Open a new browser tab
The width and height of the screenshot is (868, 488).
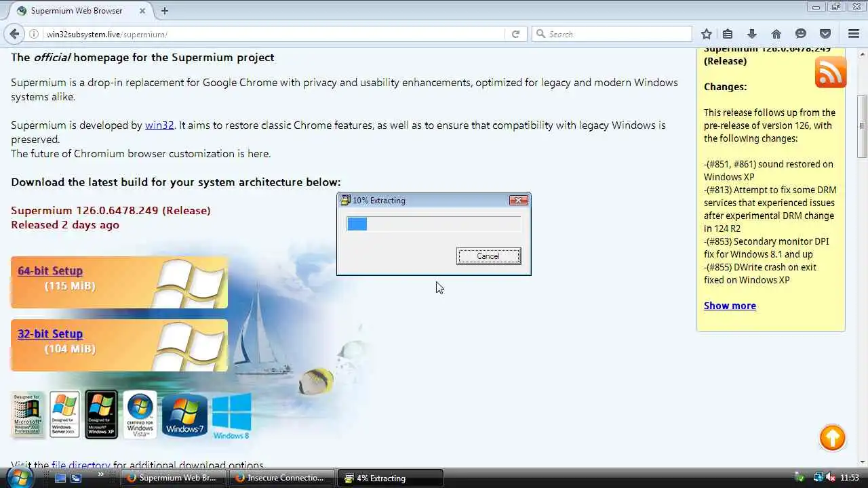pyautogui.click(x=165, y=11)
